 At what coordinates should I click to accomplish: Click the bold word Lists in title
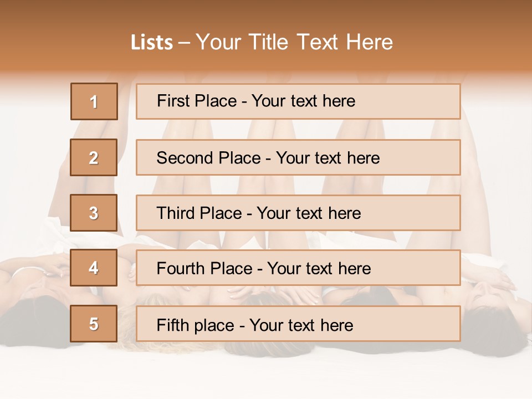[x=152, y=42]
